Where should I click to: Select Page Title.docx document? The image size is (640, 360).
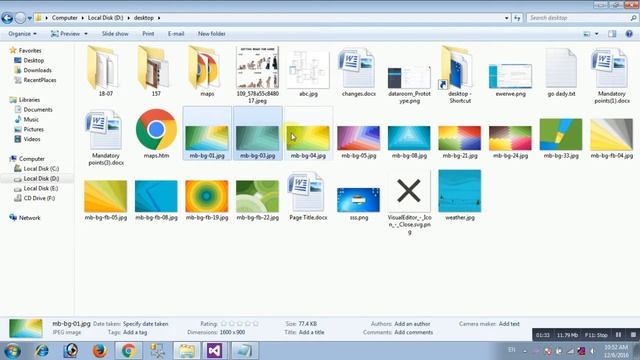tap(308, 197)
